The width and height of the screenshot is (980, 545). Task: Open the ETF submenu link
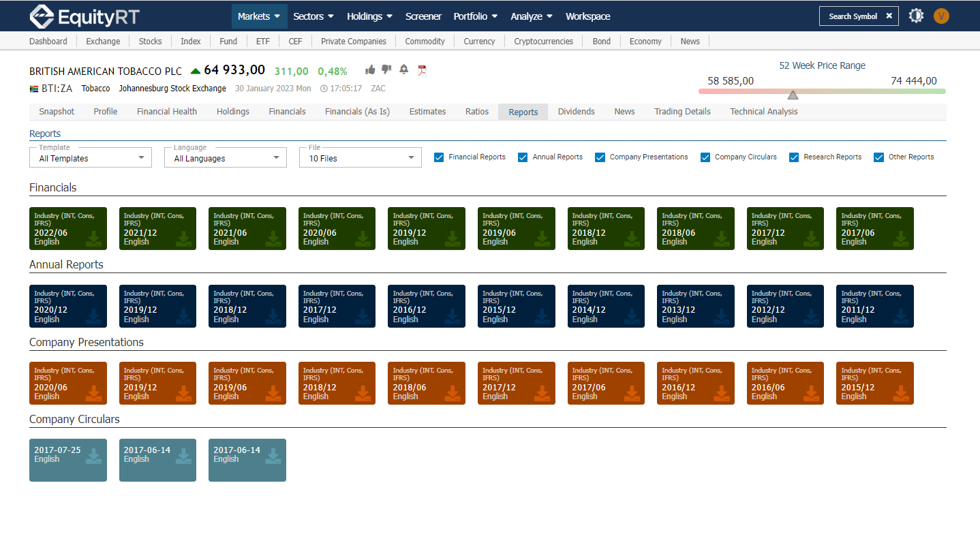[x=263, y=42]
